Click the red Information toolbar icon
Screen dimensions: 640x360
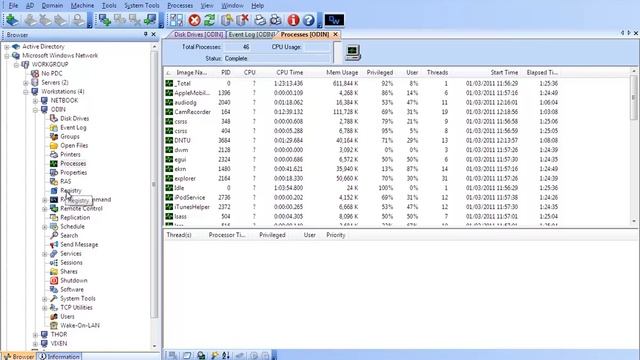coord(293,20)
